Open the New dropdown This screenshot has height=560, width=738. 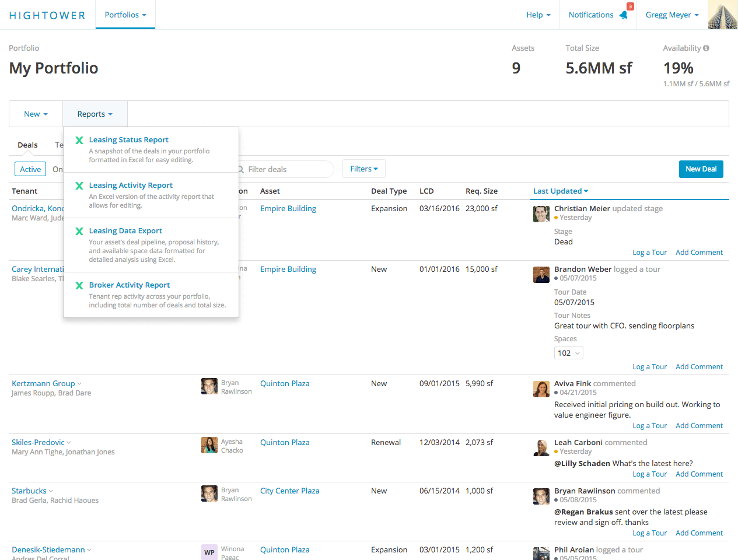coord(36,114)
